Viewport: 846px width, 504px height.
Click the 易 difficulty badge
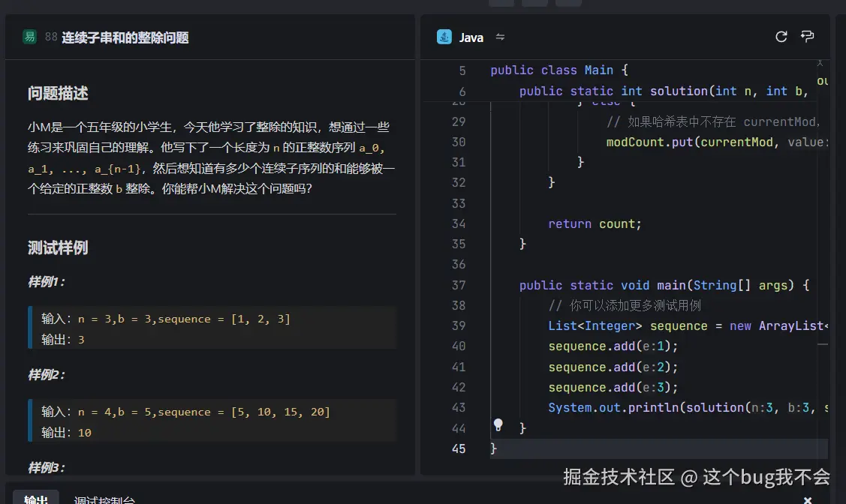click(29, 35)
